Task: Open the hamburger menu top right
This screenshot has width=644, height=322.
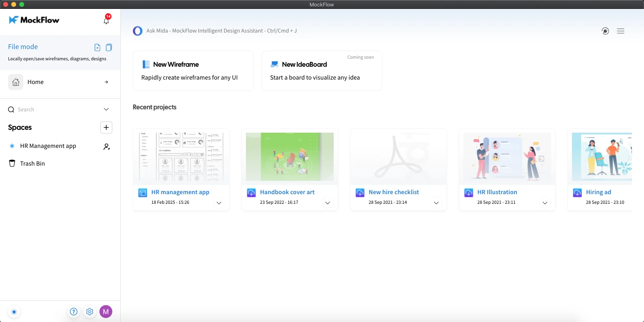Action: pyautogui.click(x=621, y=31)
